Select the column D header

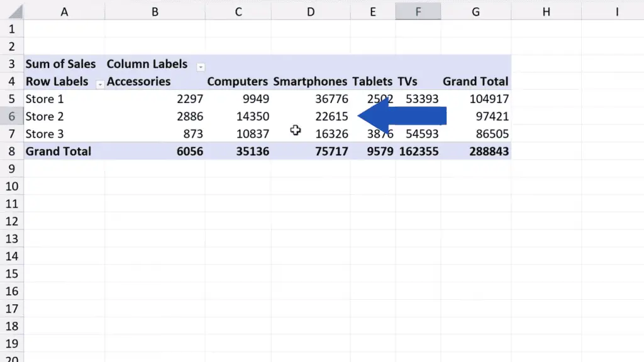(311, 11)
